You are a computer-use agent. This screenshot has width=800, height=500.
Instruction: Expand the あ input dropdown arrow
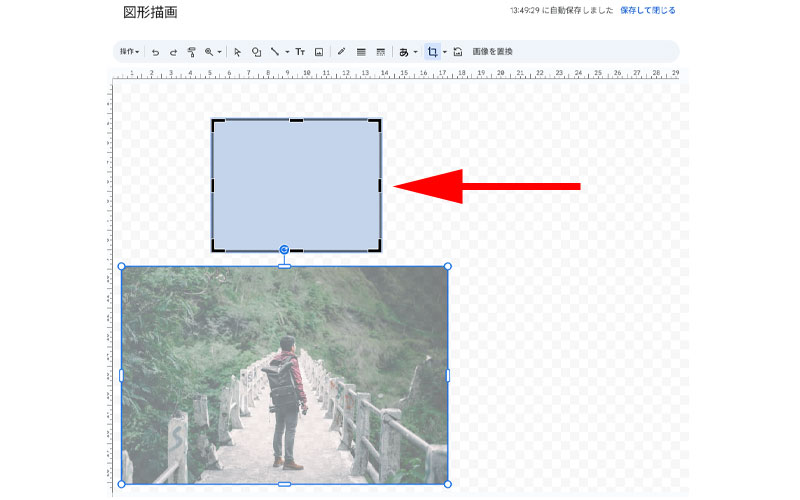(415, 52)
